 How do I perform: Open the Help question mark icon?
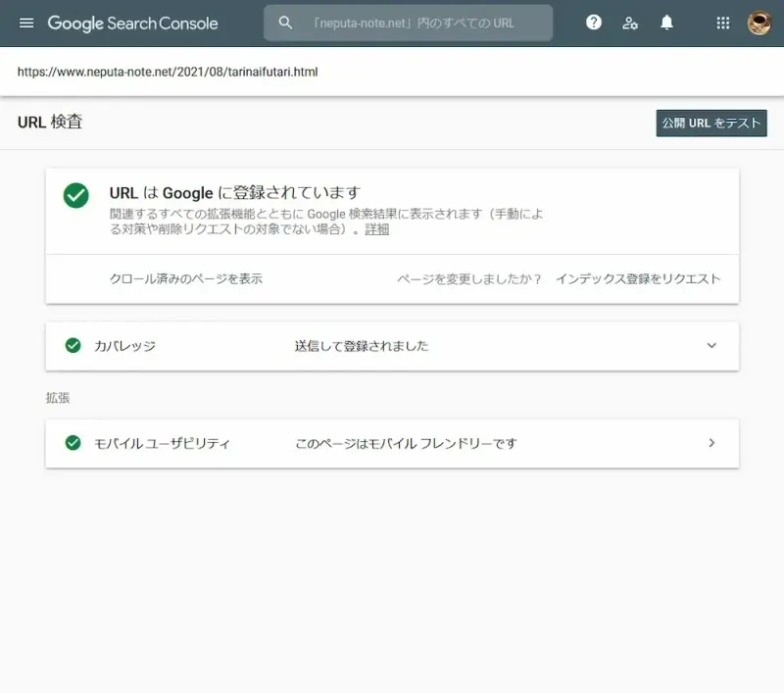594,23
